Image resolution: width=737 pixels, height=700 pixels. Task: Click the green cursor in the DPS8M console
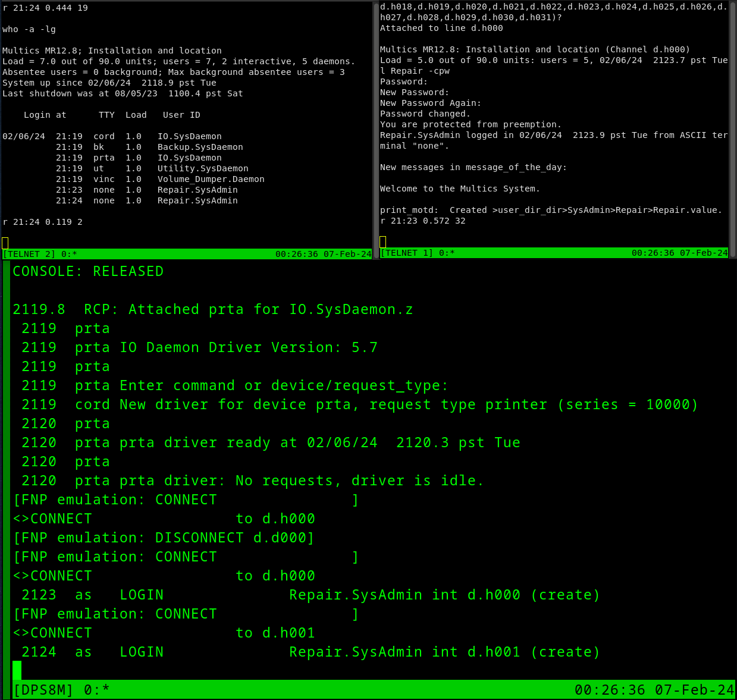point(17,670)
